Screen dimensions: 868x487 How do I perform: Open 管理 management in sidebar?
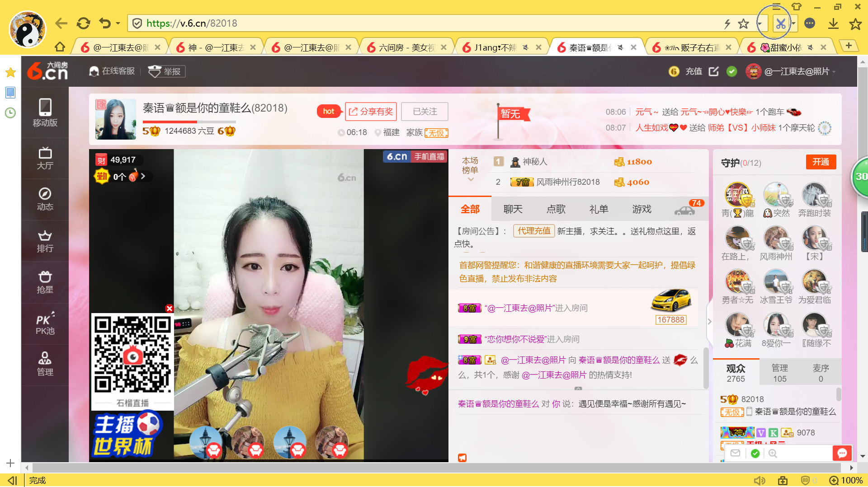(x=45, y=365)
